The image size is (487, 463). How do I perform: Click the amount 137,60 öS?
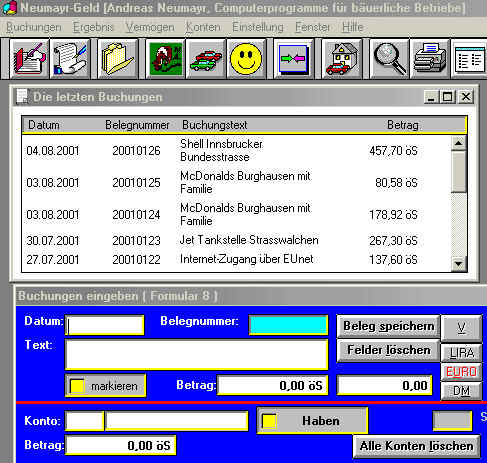(x=393, y=259)
